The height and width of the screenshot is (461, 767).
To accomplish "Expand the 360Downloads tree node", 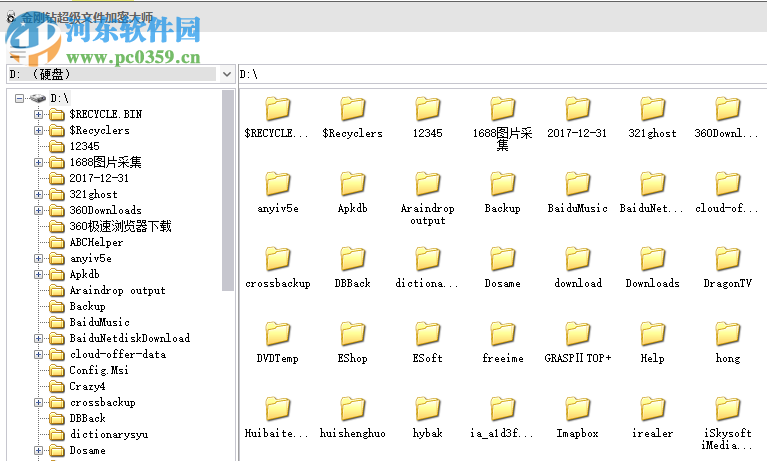I will coord(38,210).
